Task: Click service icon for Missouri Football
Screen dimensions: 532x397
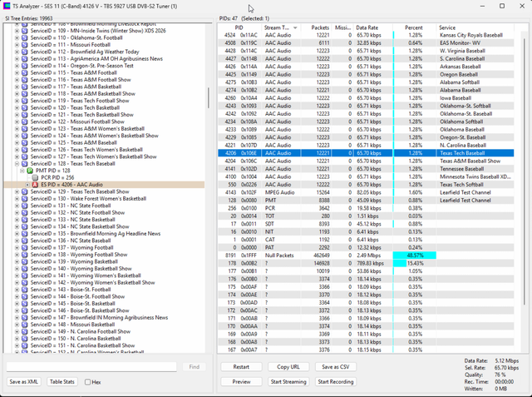Action: coord(24,45)
